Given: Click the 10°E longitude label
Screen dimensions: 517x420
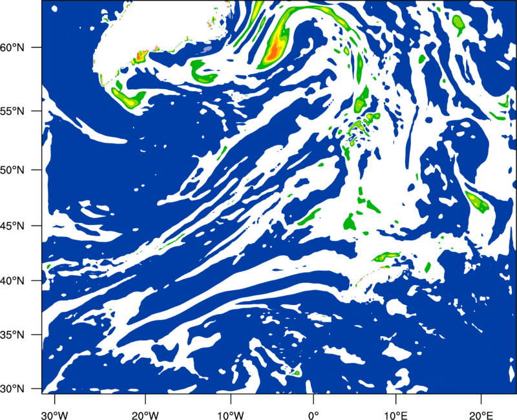Looking at the screenshot, I should (x=396, y=415).
